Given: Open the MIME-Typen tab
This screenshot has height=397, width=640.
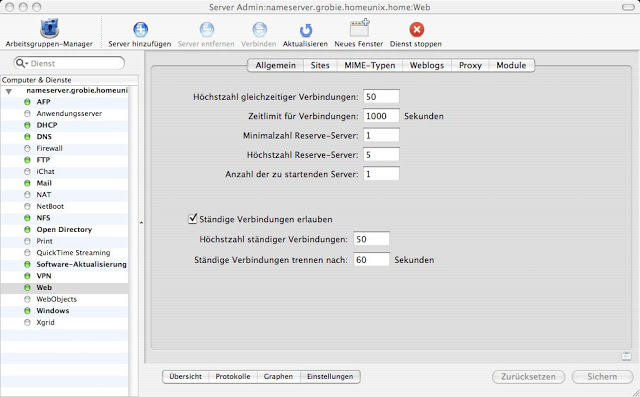Looking at the screenshot, I should (370, 65).
